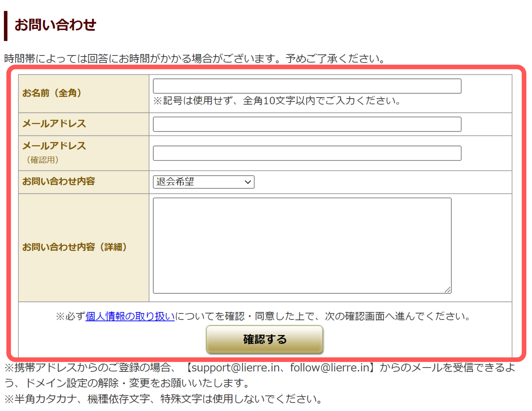Screen dimensions: 532x411
Task: Click the お名前（全角） name input field
Action: pos(307,86)
